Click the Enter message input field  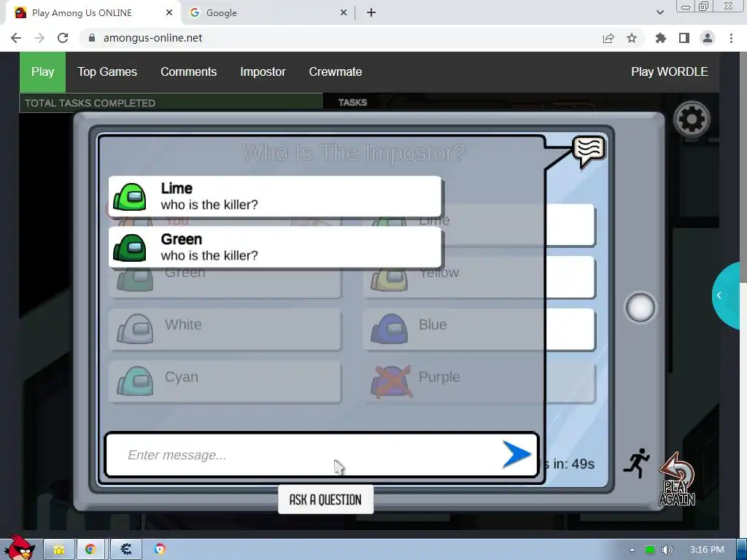[x=305, y=455]
